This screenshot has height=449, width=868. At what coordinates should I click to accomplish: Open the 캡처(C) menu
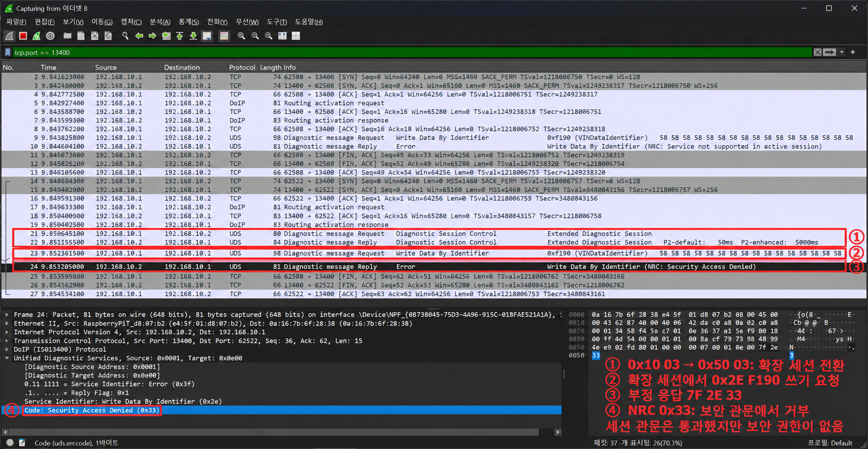(x=131, y=22)
